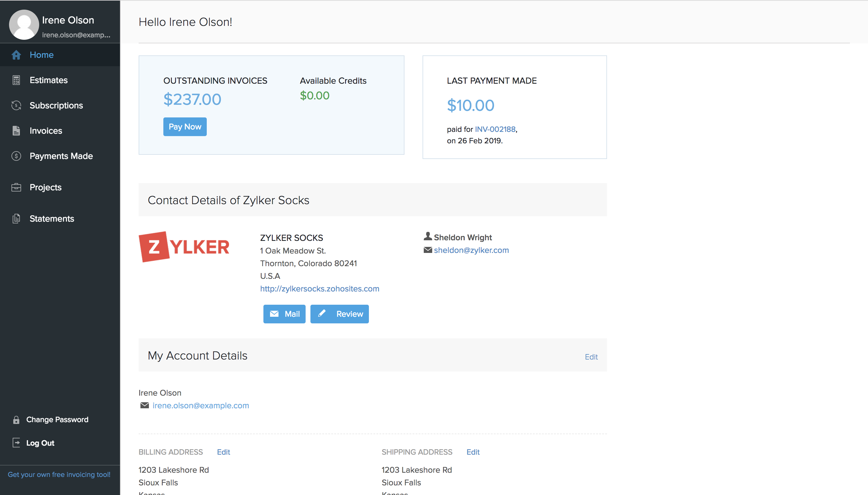Click Irene Olson's profile avatar
The width and height of the screenshot is (868, 495).
coord(24,24)
